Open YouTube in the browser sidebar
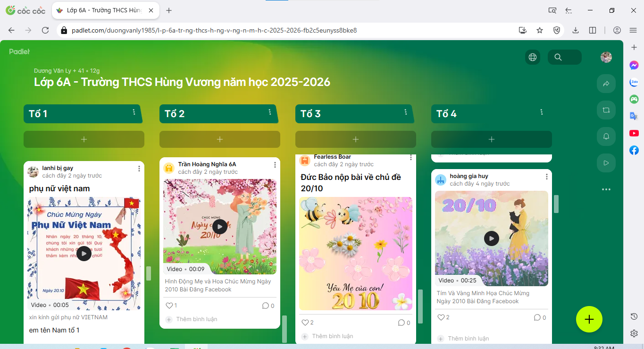644x349 pixels. point(634,133)
